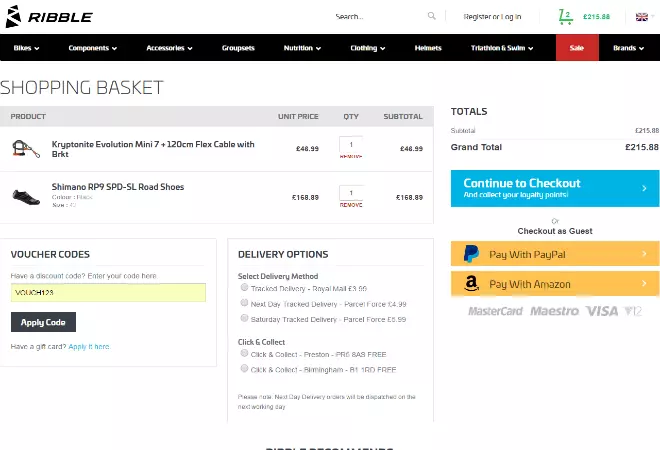Expand the Bikes menu

click(26, 48)
